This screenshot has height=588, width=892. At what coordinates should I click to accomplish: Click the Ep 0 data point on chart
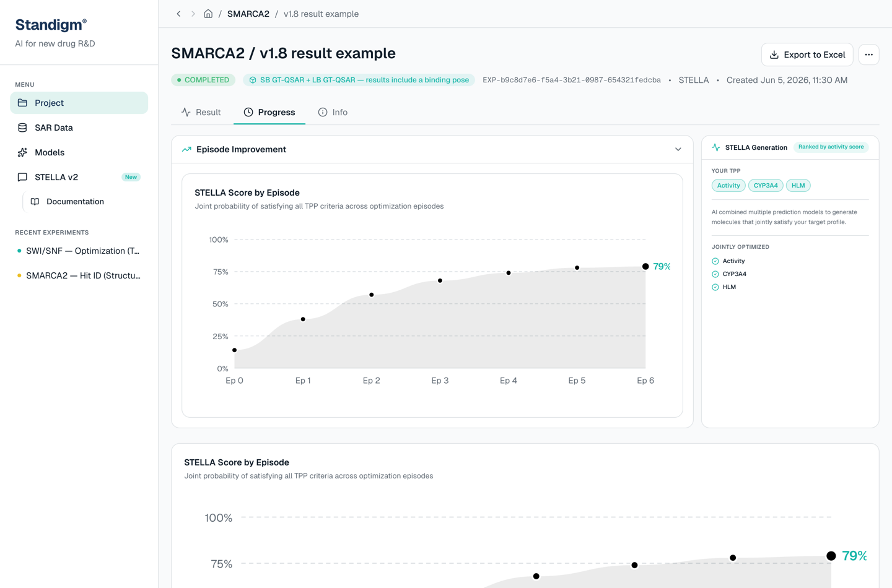click(235, 350)
